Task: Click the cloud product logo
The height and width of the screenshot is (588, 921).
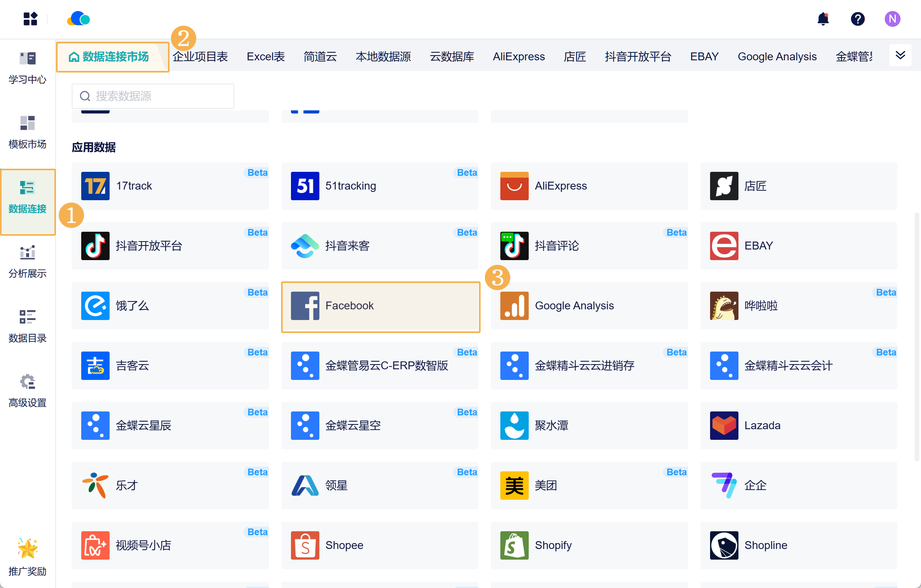Action: click(x=78, y=19)
